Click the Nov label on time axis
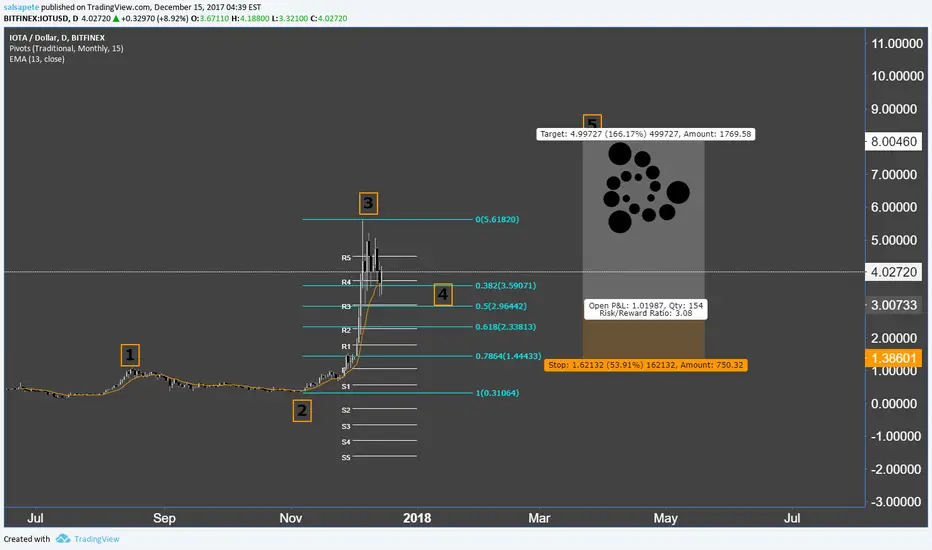Image resolution: width=932 pixels, height=550 pixels. tap(291, 518)
